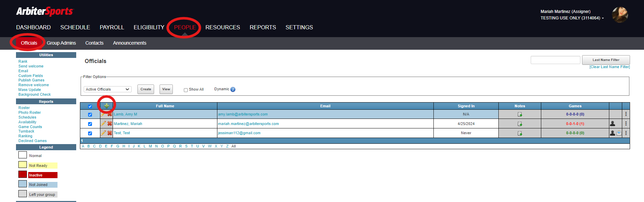Open the SCHEDULE menu
Screen dimensions: 644x202
(75, 27)
